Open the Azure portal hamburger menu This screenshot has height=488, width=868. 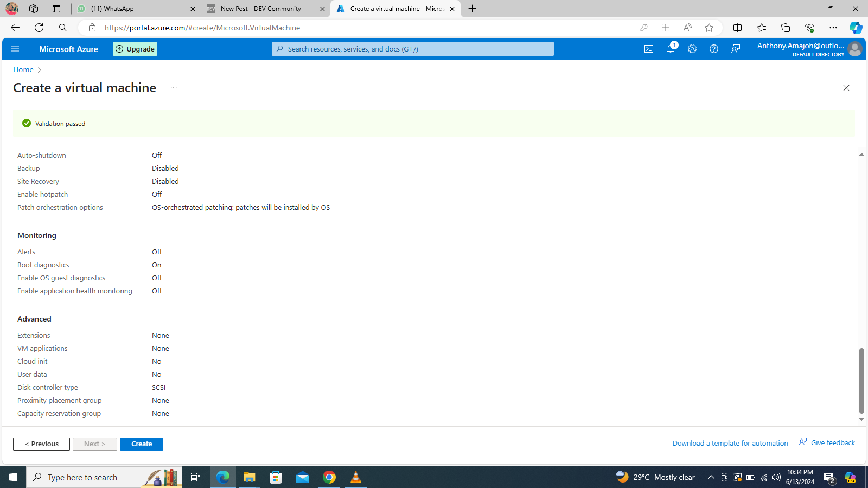(x=15, y=49)
